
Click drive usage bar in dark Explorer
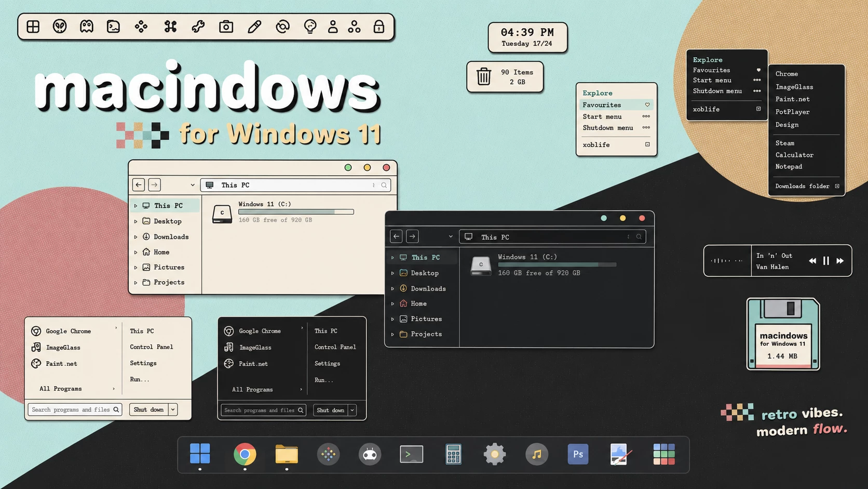pos(557,265)
